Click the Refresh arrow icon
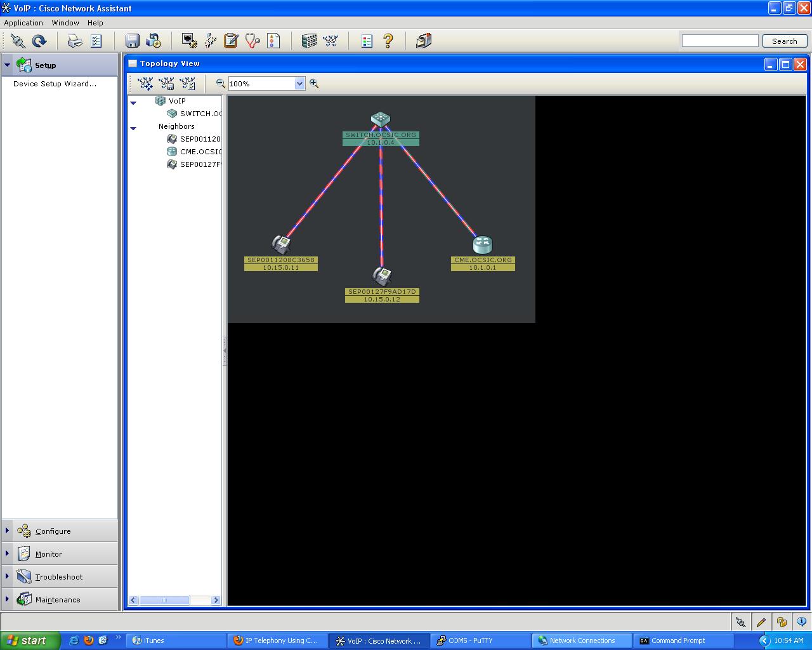Image resolution: width=812 pixels, height=650 pixels. point(39,41)
